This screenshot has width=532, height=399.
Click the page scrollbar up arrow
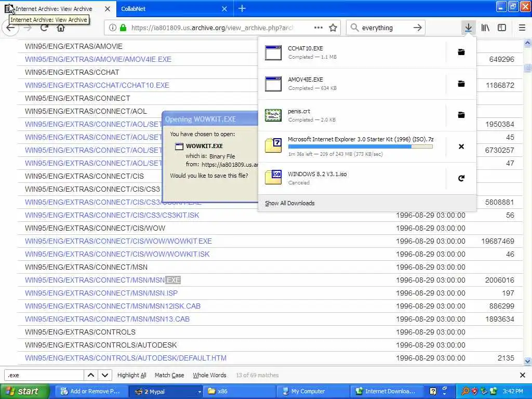pos(528,43)
